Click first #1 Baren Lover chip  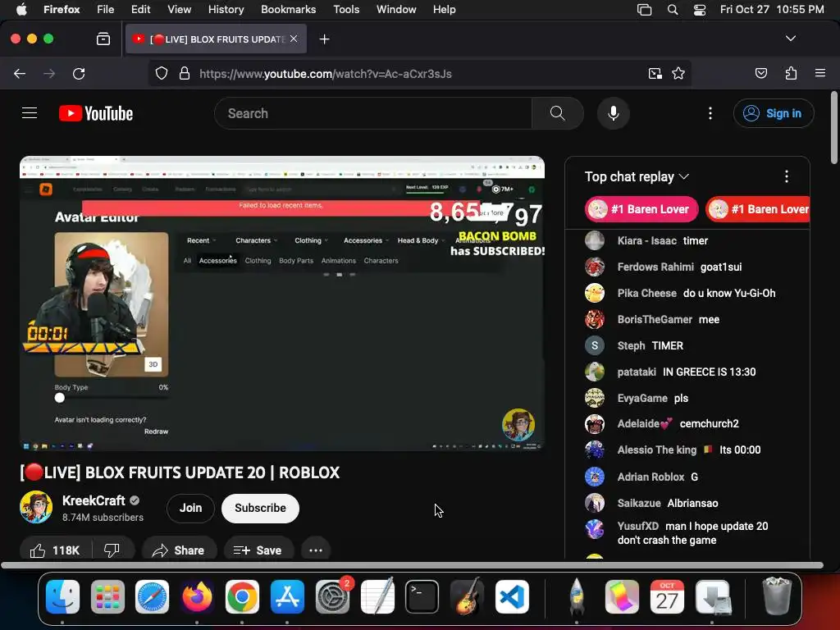click(x=641, y=209)
